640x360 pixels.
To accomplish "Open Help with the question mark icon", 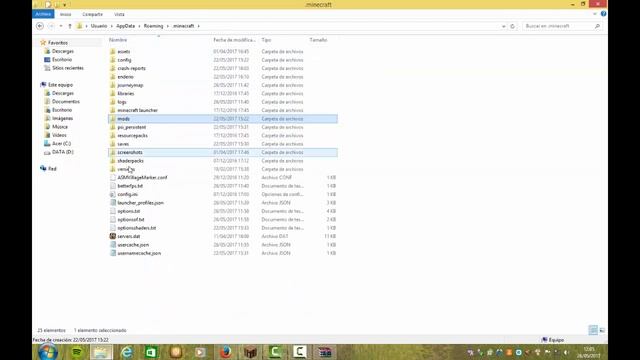I will point(603,14).
